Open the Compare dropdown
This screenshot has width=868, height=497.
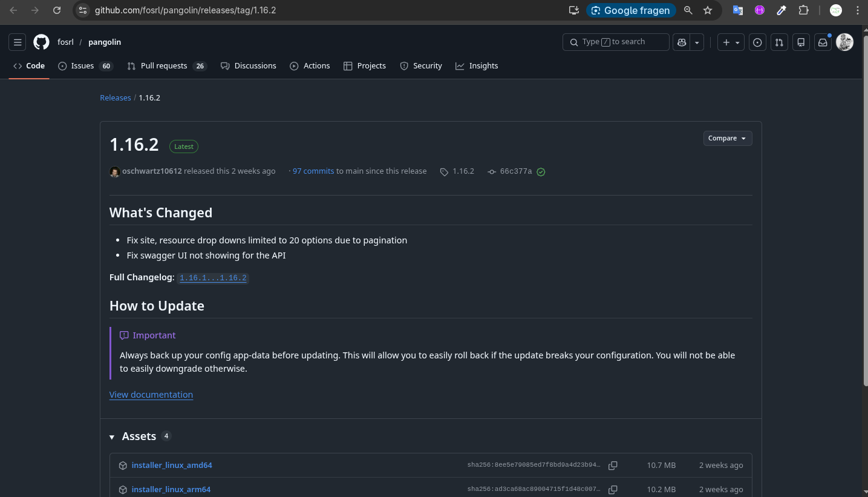tap(727, 138)
